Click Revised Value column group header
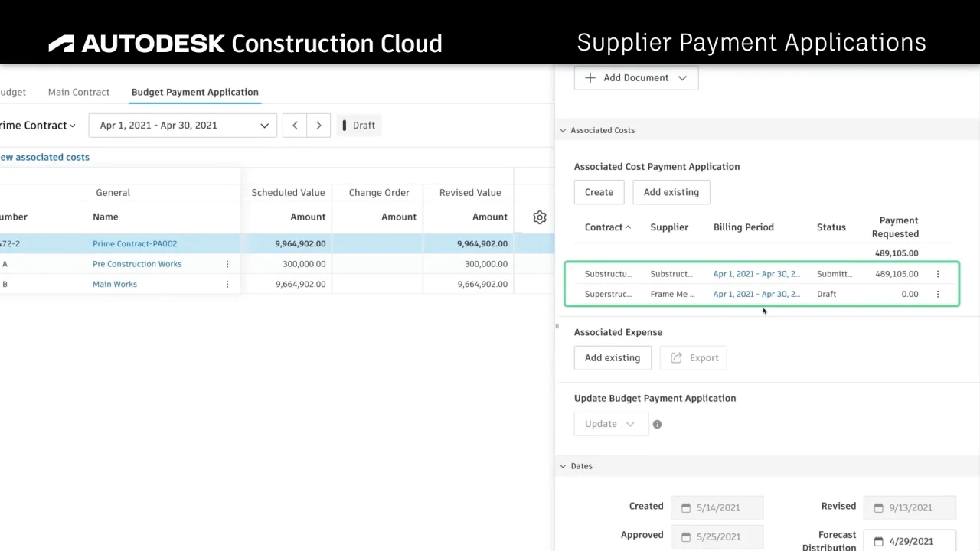 pyautogui.click(x=470, y=193)
